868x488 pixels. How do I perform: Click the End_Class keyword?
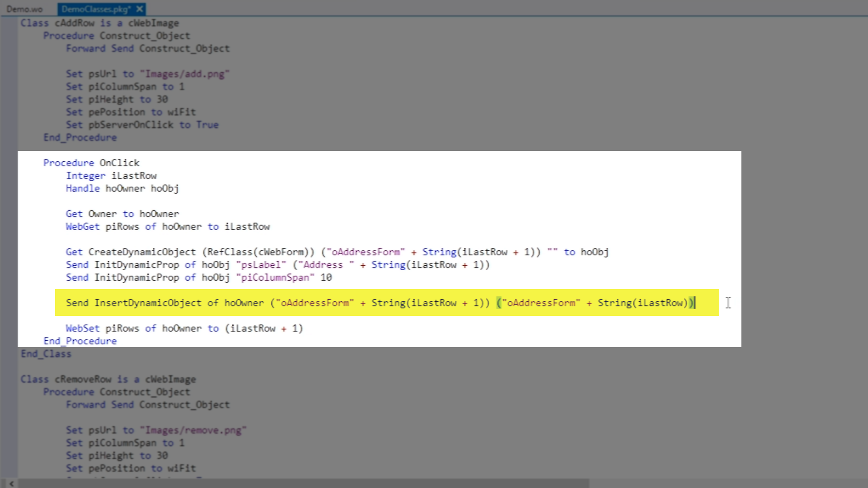(46, 354)
